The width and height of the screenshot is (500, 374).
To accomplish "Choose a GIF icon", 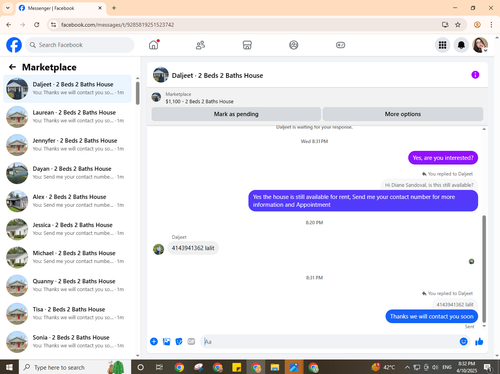I will click(x=191, y=341).
